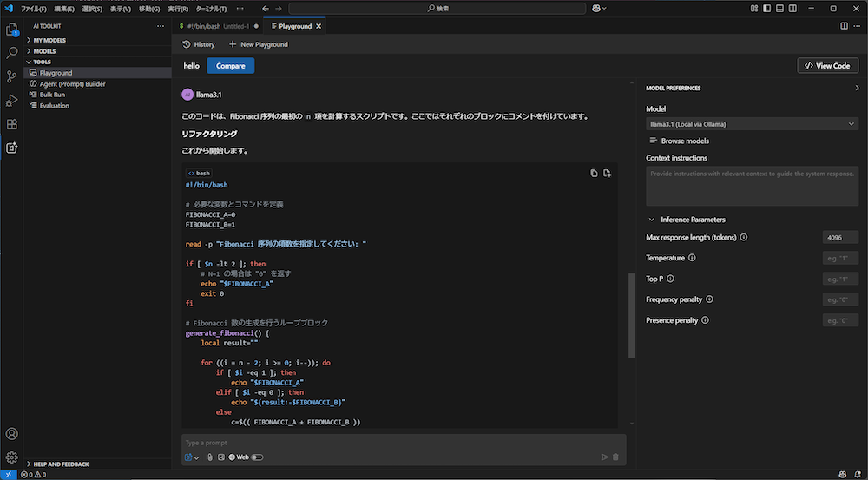
Task: Click the chat vertical scrollbar thumb
Action: click(x=632, y=317)
